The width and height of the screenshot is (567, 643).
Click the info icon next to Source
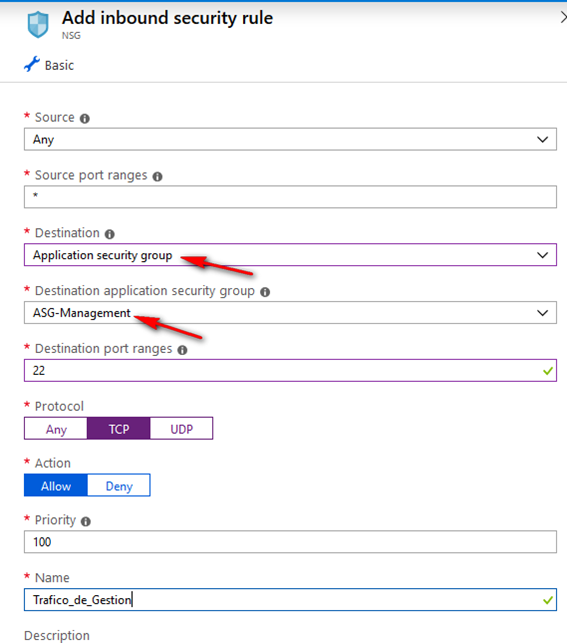tap(85, 119)
